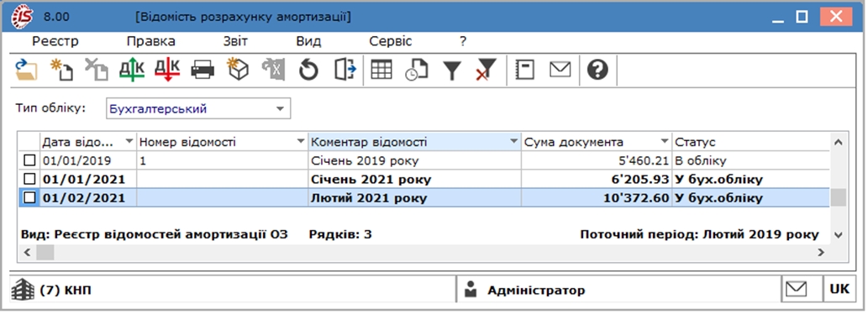The height and width of the screenshot is (314, 868).
Task: Click the refresh circular arrow icon
Action: pyautogui.click(x=309, y=71)
